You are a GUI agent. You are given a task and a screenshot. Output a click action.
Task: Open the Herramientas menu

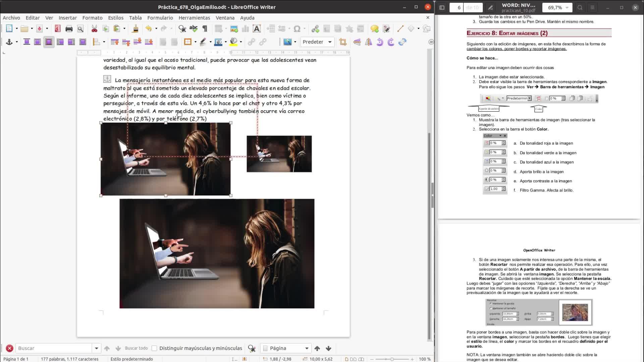[194, 18]
